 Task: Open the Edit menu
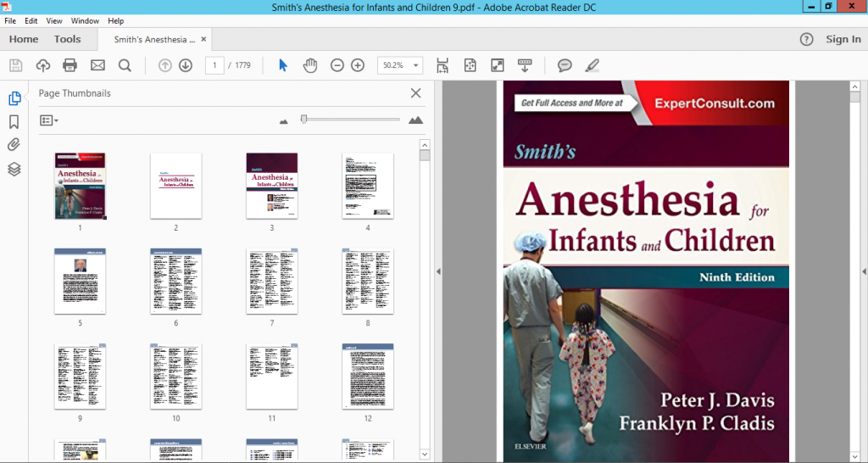(x=31, y=20)
